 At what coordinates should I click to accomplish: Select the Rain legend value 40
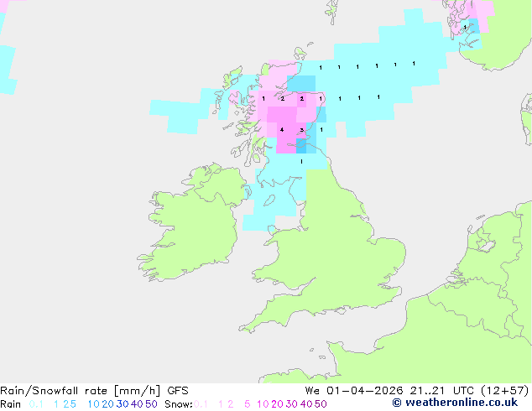pos(137,404)
